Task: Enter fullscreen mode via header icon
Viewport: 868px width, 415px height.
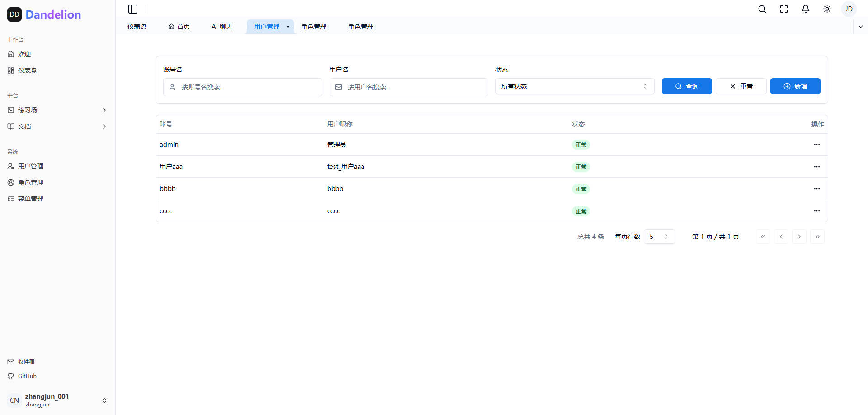Action: tap(784, 9)
